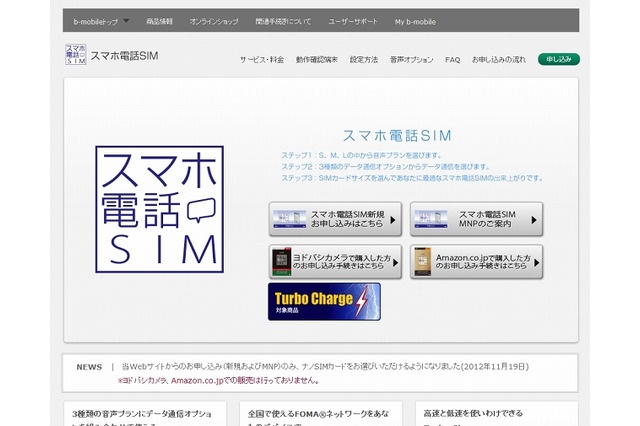The image size is (640, 426).
Task: Click the スマホ電話SIM header title
Action: pos(124,56)
